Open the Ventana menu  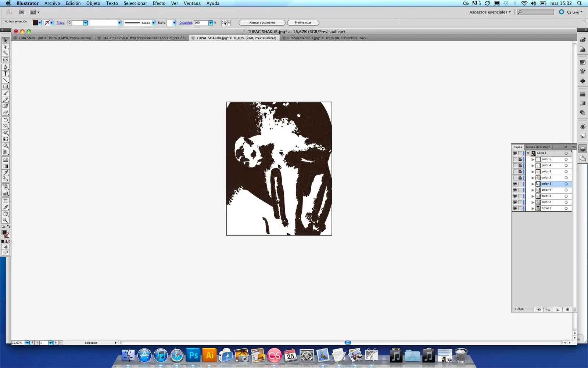[x=192, y=3]
